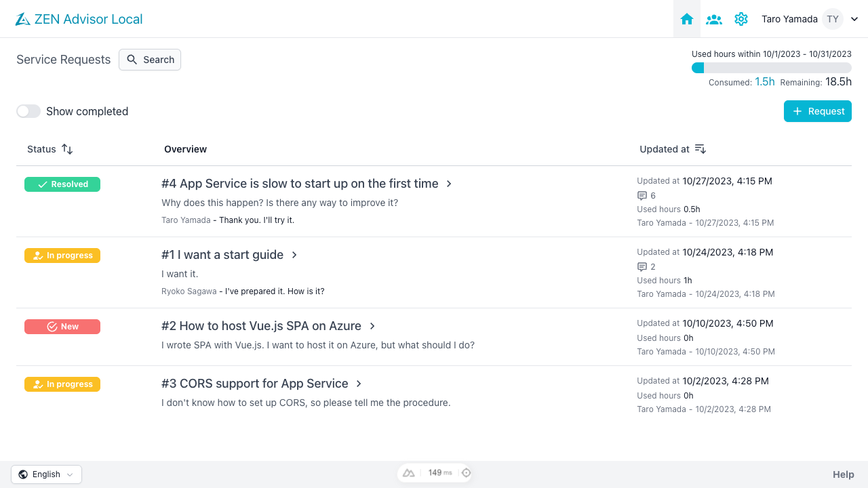Open the members page using the people icon

pos(713,19)
